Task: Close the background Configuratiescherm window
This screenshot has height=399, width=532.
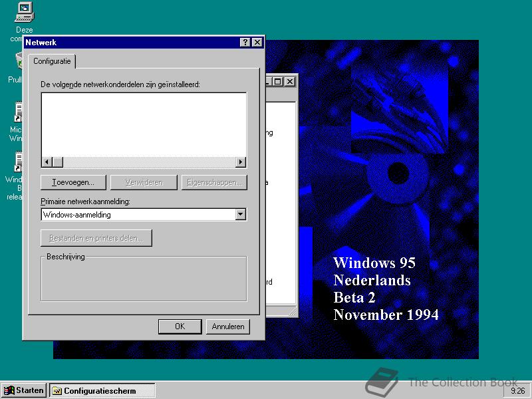Action: (x=290, y=82)
